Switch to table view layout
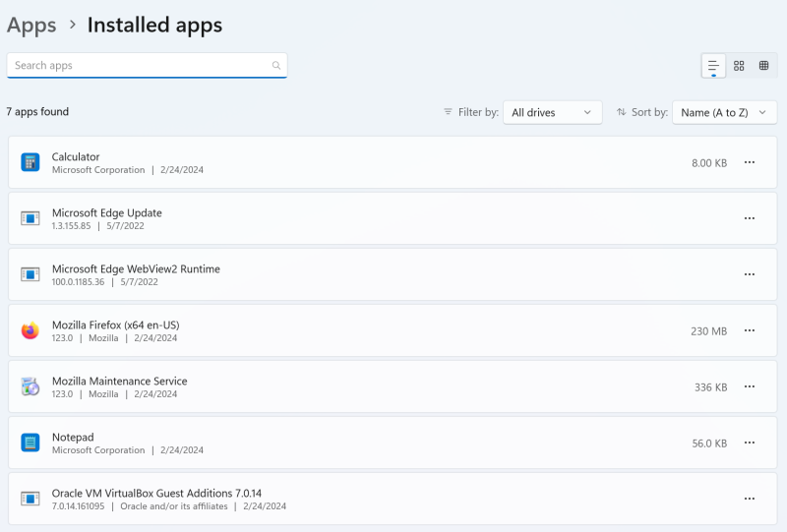The height and width of the screenshot is (532, 787). tap(764, 66)
